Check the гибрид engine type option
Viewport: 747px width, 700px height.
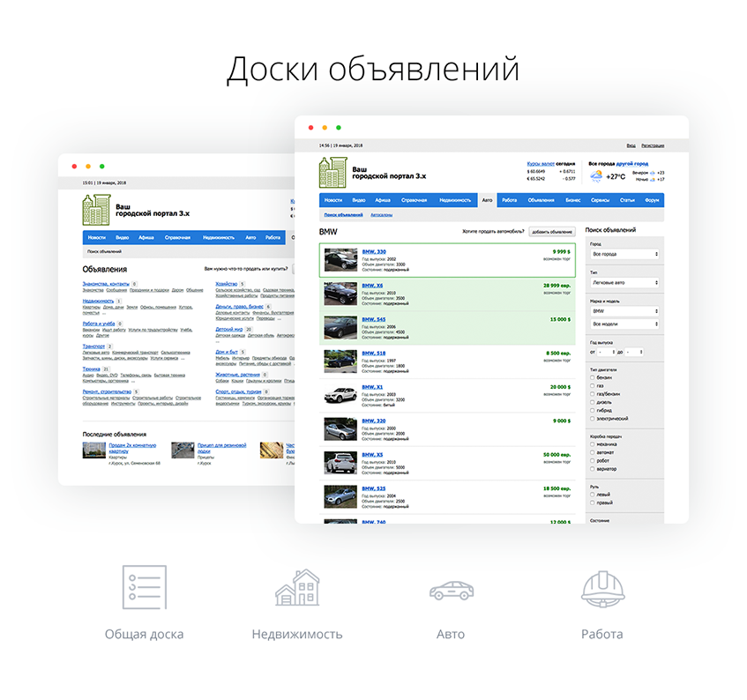593,411
